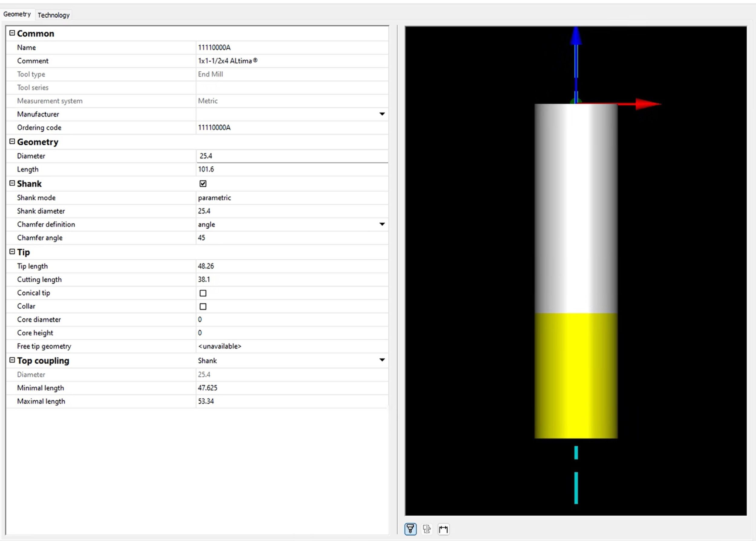Screen dimensions: 756x541
Task: Toggle the dimension display icon
Action: (x=443, y=529)
